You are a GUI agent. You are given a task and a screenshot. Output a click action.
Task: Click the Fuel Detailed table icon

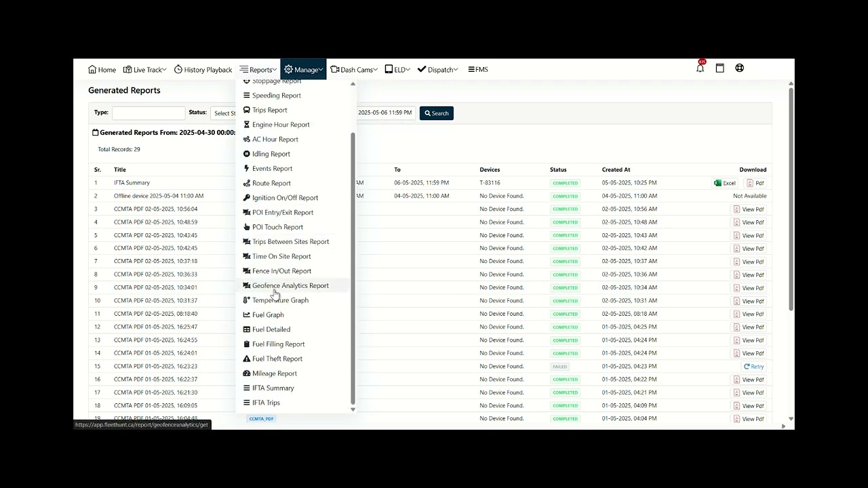[x=247, y=329]
